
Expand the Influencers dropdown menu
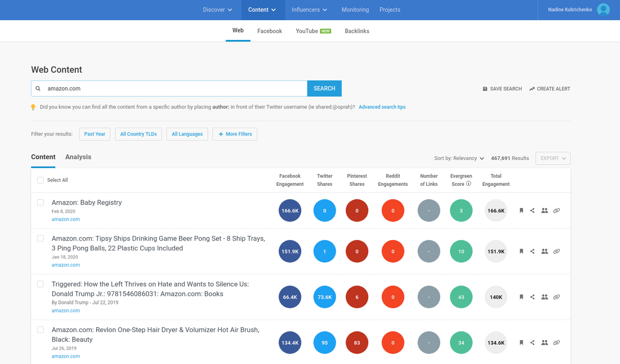click(309, 10)
